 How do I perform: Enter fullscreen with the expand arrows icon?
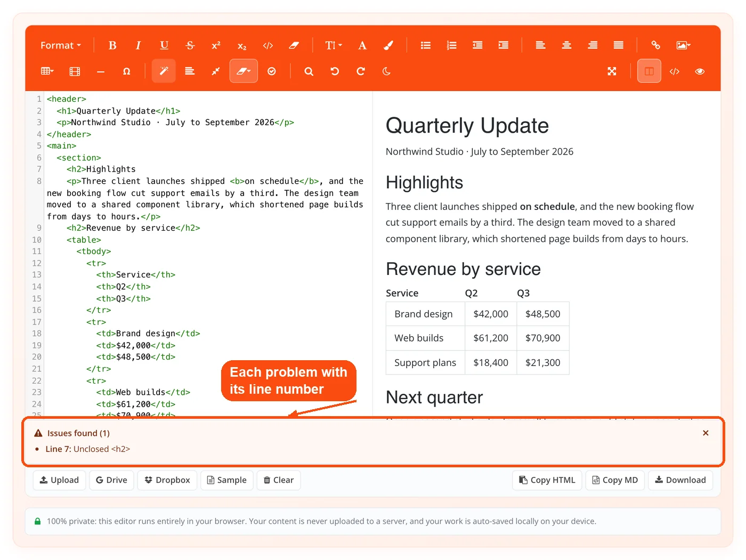pos(612,71)
